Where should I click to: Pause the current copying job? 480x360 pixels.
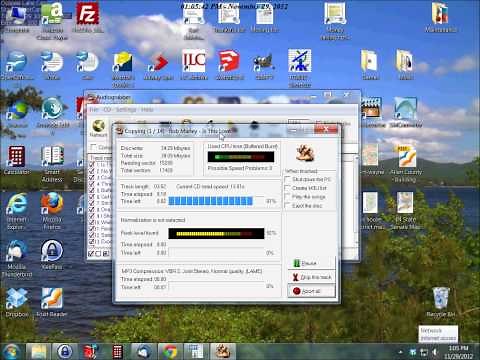tap(311, 263)
